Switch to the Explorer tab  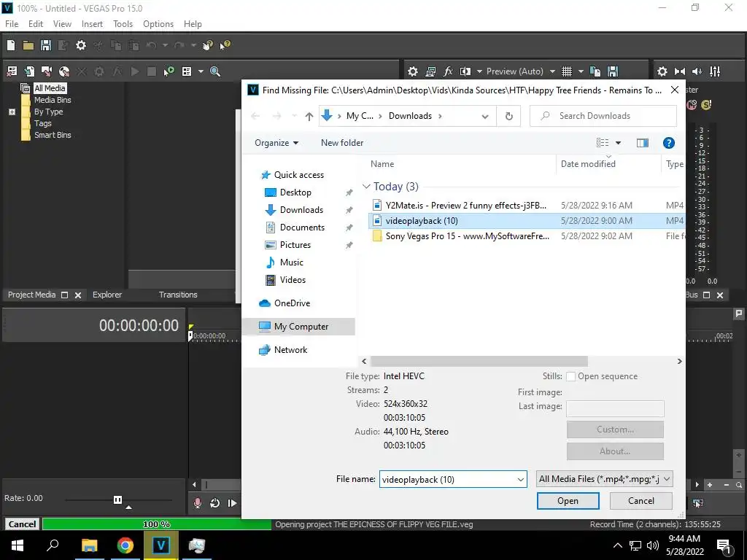click(107, 295)
